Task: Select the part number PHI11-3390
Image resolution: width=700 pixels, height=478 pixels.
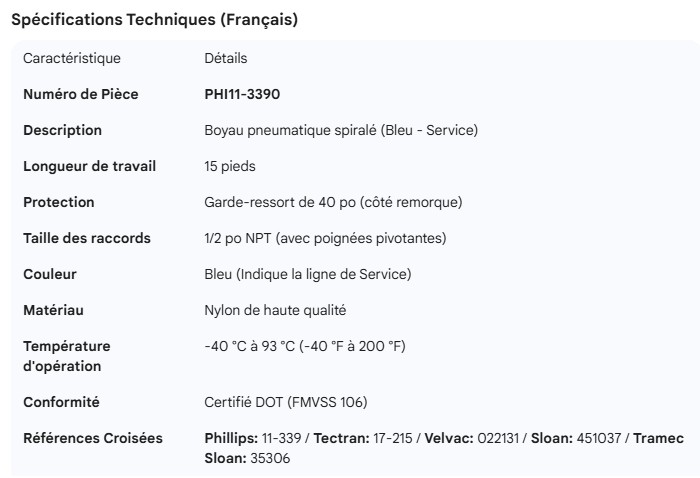Action: (x=242, y=94)
